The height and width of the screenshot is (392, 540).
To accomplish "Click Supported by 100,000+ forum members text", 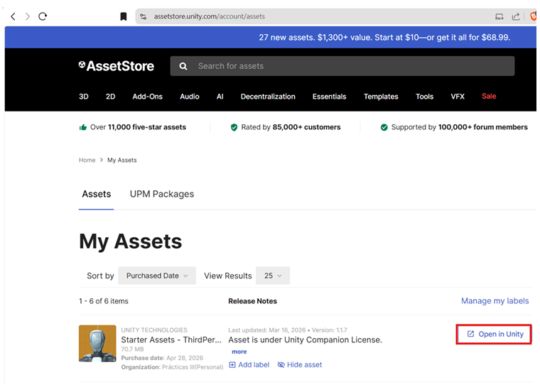I will pyautogui.click(x=460, y=127).
